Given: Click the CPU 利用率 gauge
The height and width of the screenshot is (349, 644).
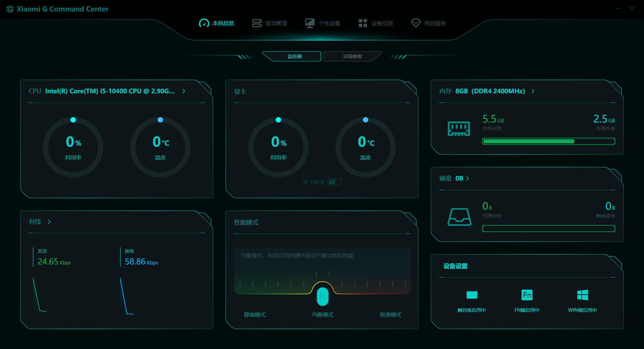Looking at the screenshot, I should [x=73, y=147].
